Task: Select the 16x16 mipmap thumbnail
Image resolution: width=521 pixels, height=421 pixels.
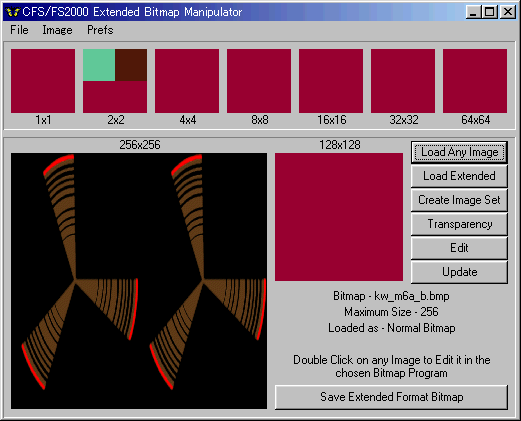Action: pos(331,81)
